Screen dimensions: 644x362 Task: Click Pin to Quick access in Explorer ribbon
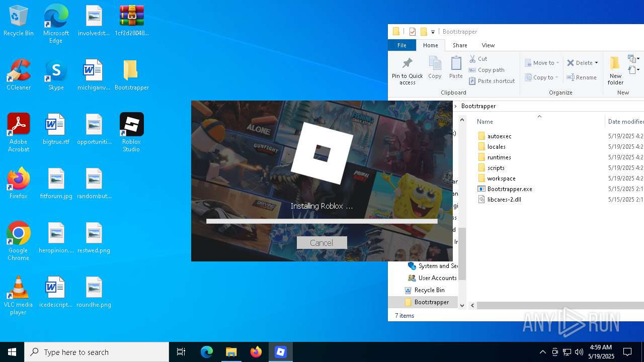(x=408, y=71)
